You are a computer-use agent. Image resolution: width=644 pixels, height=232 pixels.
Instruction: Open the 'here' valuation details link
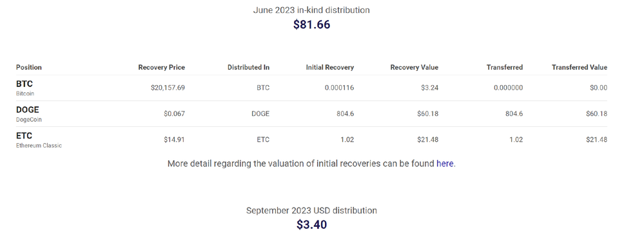tap(445, 164)
